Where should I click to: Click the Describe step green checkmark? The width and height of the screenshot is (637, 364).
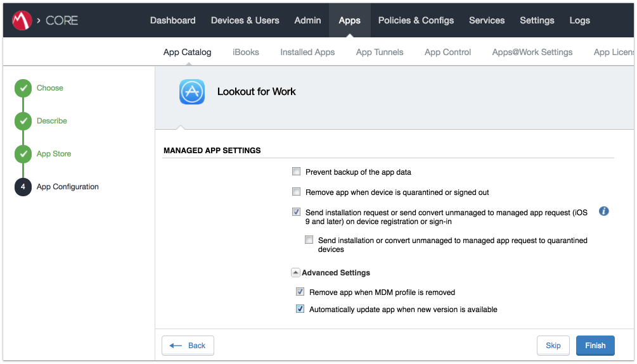[x=23, y=121]
